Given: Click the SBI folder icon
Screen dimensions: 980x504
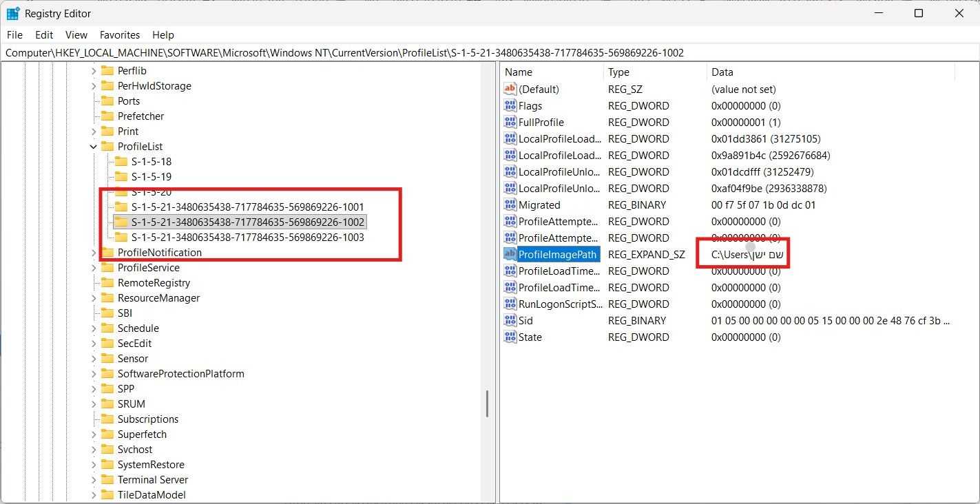Looking at the screenshot, I should pyautogui.click(x=107, y=313).
